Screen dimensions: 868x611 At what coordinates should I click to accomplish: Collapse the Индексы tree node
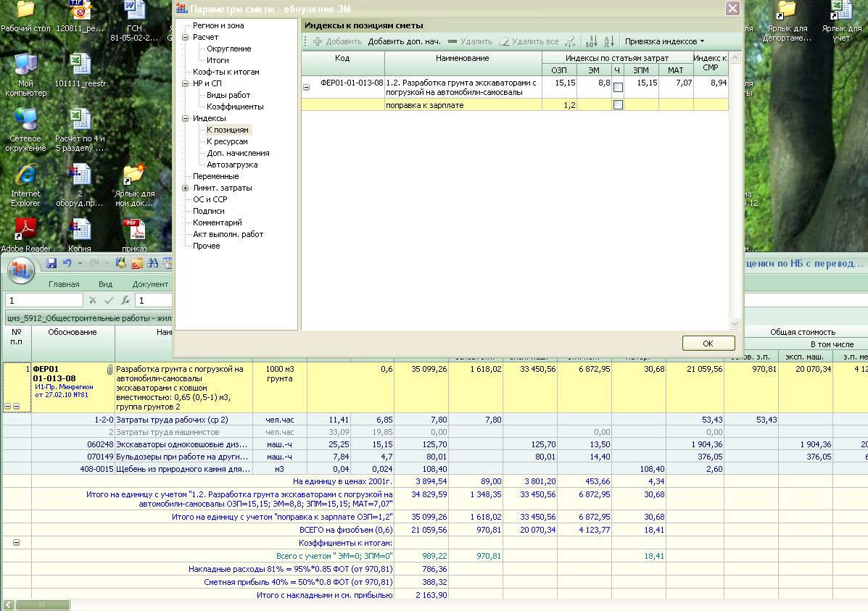pos(186,118)
